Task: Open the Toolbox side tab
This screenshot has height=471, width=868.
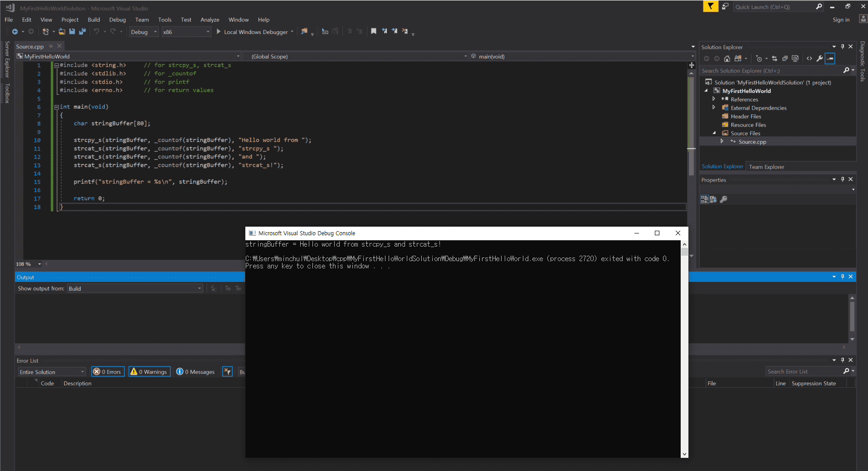Action: [x=7, y=93]
